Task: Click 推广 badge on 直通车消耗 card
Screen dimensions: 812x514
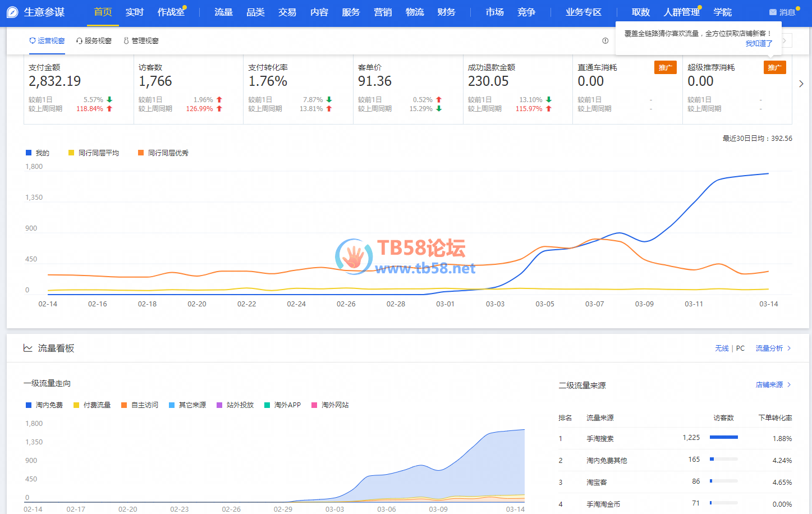Action: (665, 68)
